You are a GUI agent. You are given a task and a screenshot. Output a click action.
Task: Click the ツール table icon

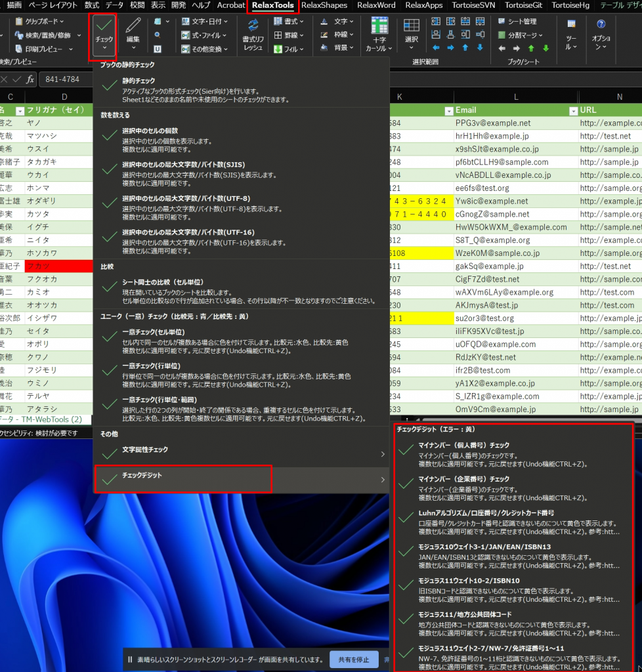[571, 24]
